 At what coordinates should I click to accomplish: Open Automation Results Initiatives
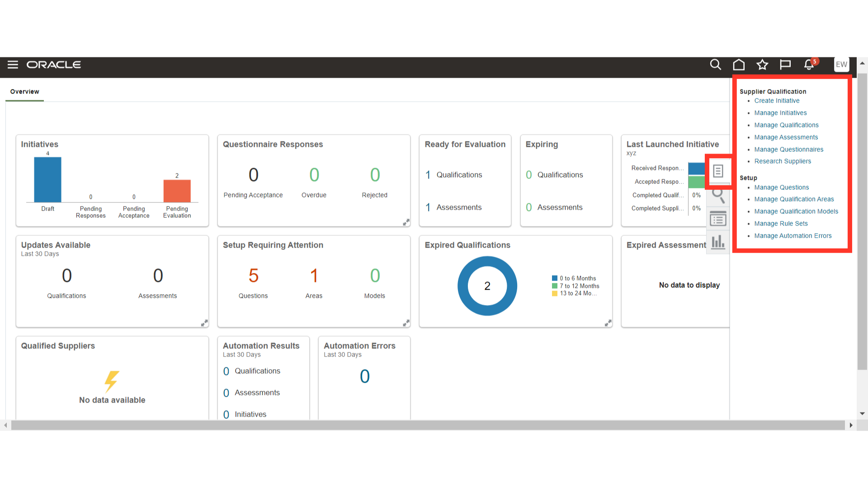[245, 414]
